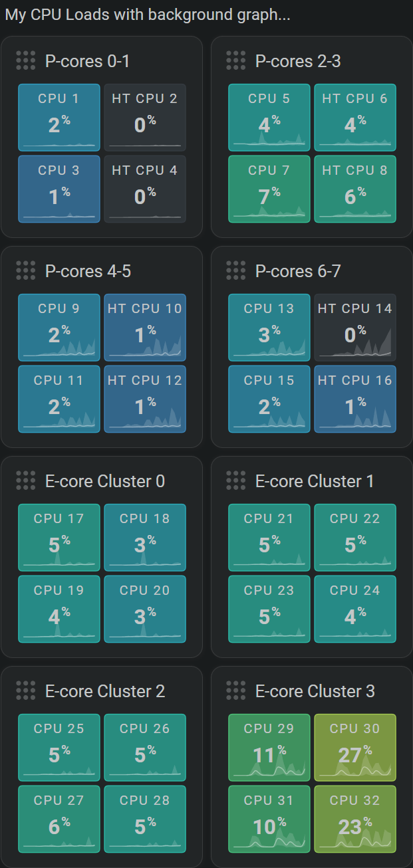
Task: Select the CPU 22 load tile
Action: point(355,537)
